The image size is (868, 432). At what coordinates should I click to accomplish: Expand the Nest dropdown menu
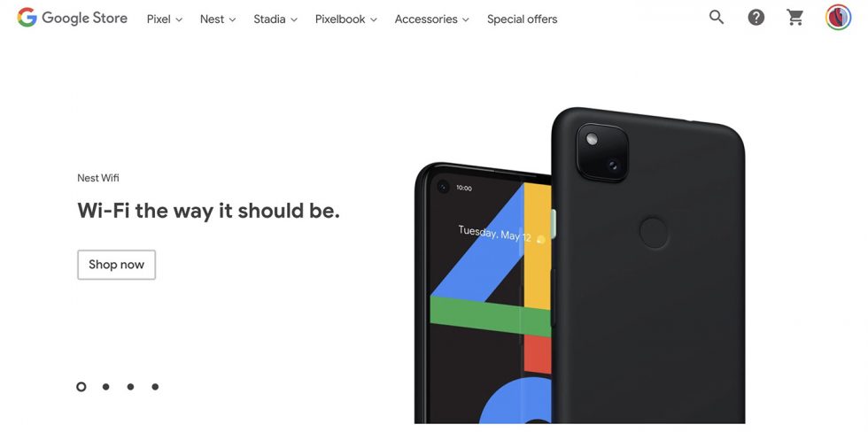[x=218, y=19]
